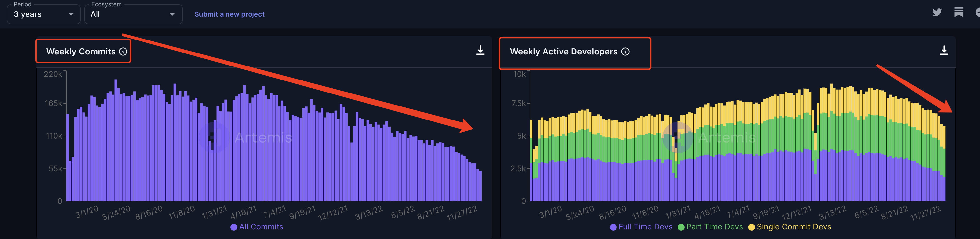Download the Weekly Commits chart data
This screenshot has height=239, width=980.
click(x=480, y=51)
